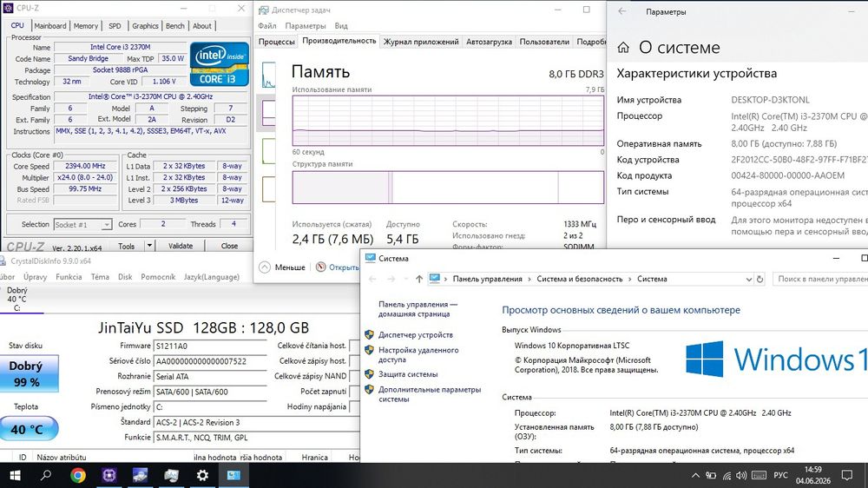Open Настройка удаленного доступа link

(x=418, y=354)
